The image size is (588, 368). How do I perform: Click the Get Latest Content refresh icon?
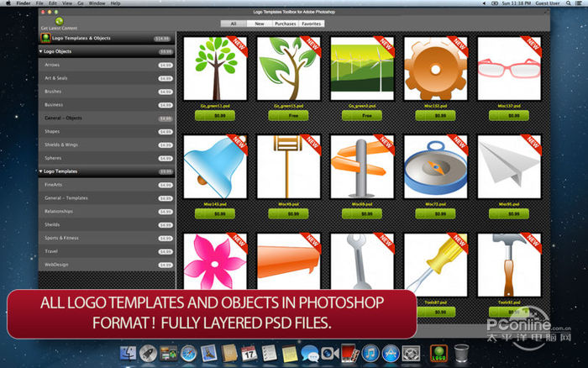click(x=59, y=21)
